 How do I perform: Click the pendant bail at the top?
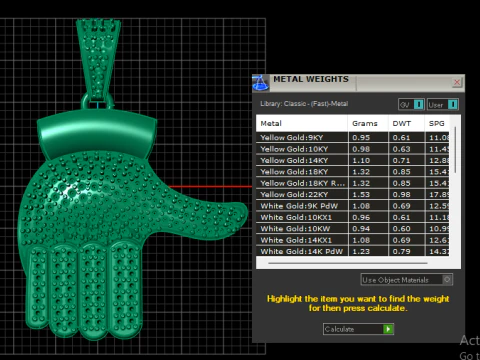98,58
